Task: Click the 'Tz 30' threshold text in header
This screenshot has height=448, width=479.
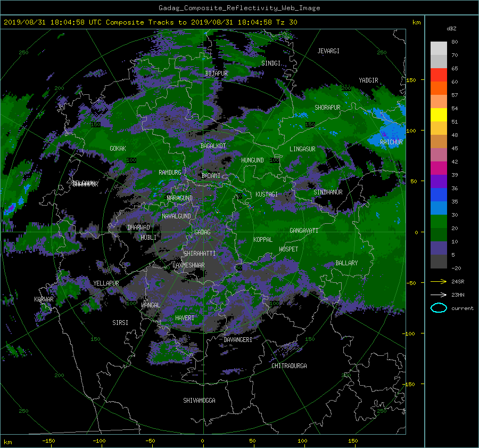Action: click(x=286, y=22)
